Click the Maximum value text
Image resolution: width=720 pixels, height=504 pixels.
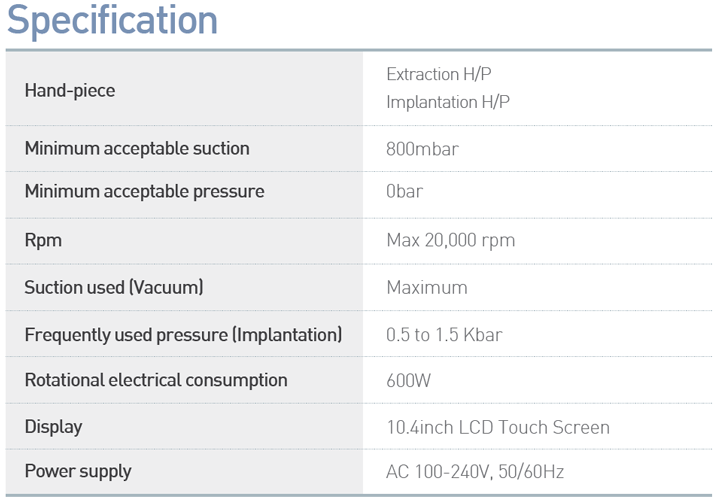(427, 288)
